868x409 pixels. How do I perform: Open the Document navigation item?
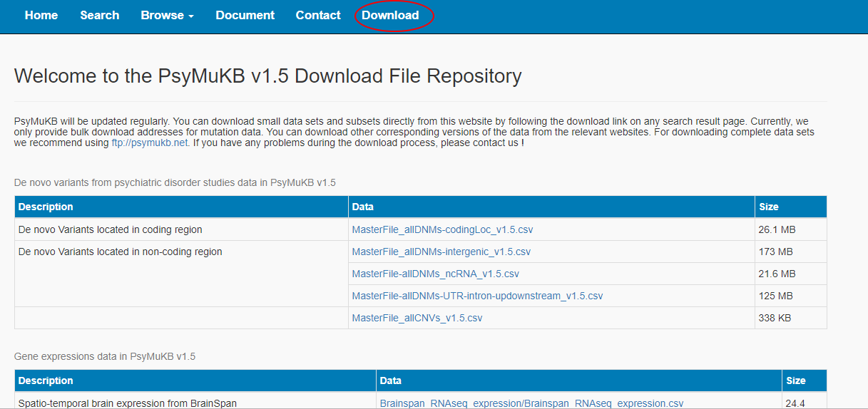(x=245, y=15)
